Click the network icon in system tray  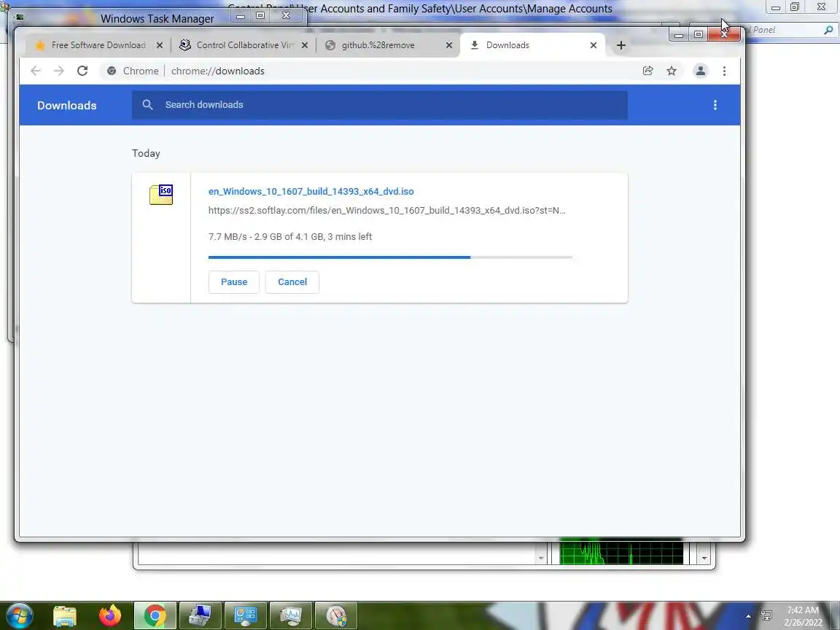(x=766, y=616)
